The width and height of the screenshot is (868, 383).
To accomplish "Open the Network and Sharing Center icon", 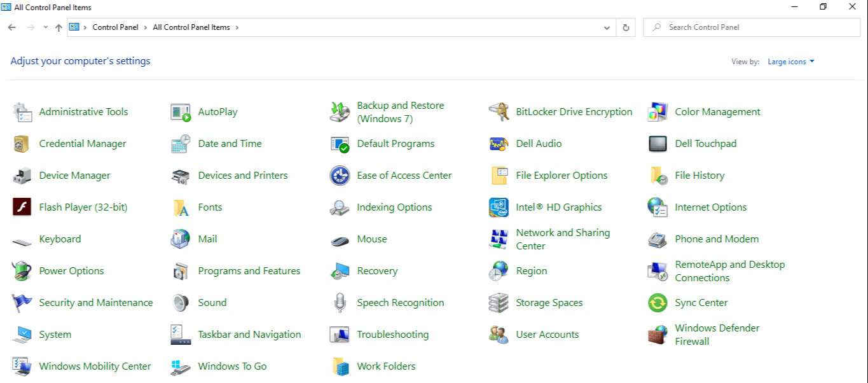I will click(x=499, y=239).
